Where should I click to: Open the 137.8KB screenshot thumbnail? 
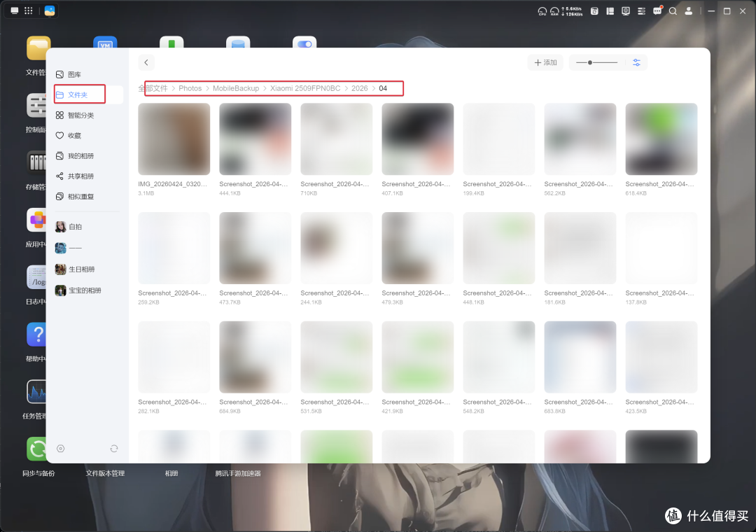pyautogui.click(x=661, y=248)
